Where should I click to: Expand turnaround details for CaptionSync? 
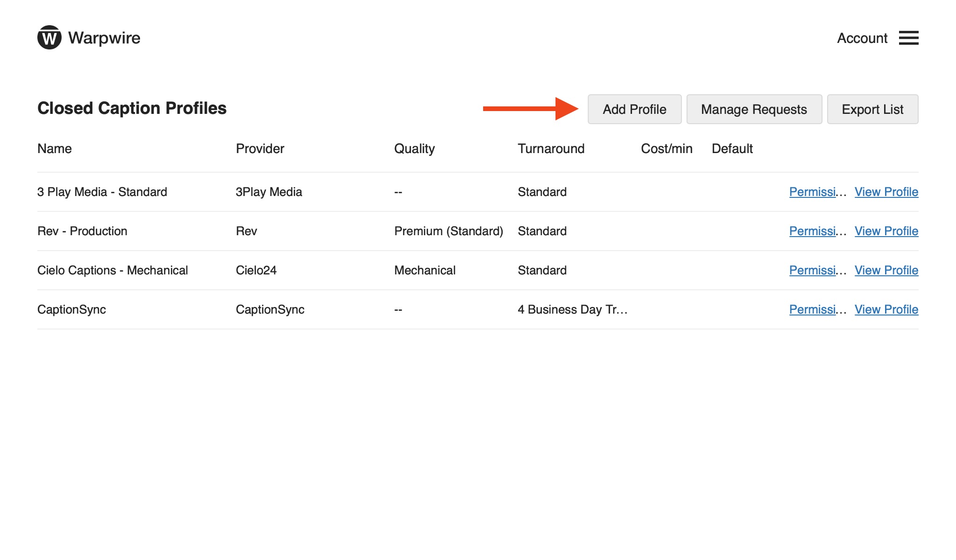[571, 308]
